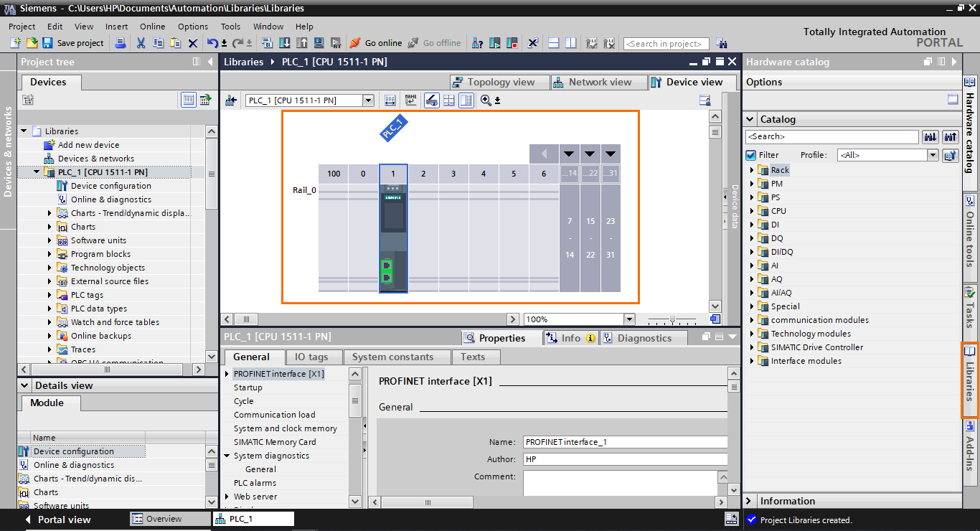Download to device using the toolbar icon
The height and width of the screenshot is (531, 980).
click(285, 43)
